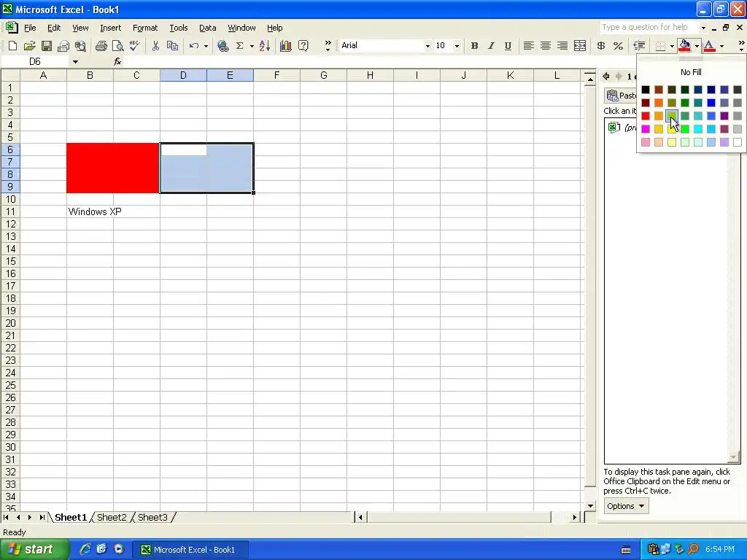Open the File menu
The height and width of the screenshot is (560, 747).
point(30,28)
